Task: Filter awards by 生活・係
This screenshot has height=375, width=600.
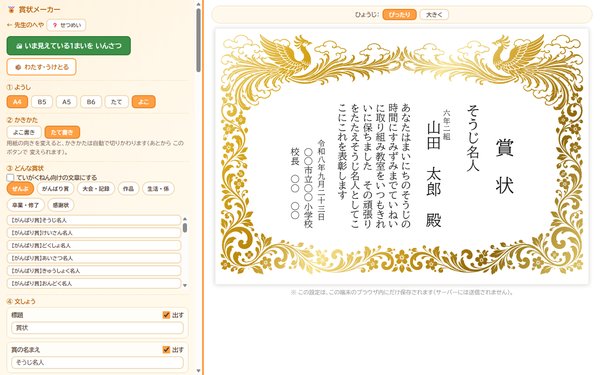Action: [158, 189]
